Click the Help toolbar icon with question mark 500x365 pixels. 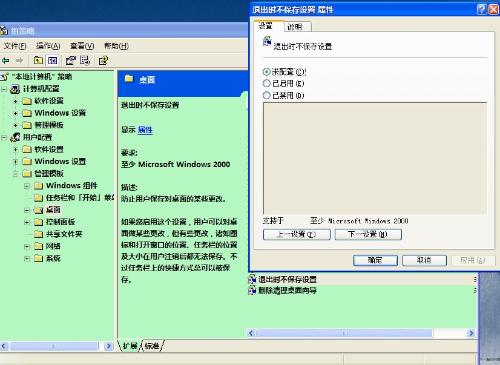tap(103, 60)
